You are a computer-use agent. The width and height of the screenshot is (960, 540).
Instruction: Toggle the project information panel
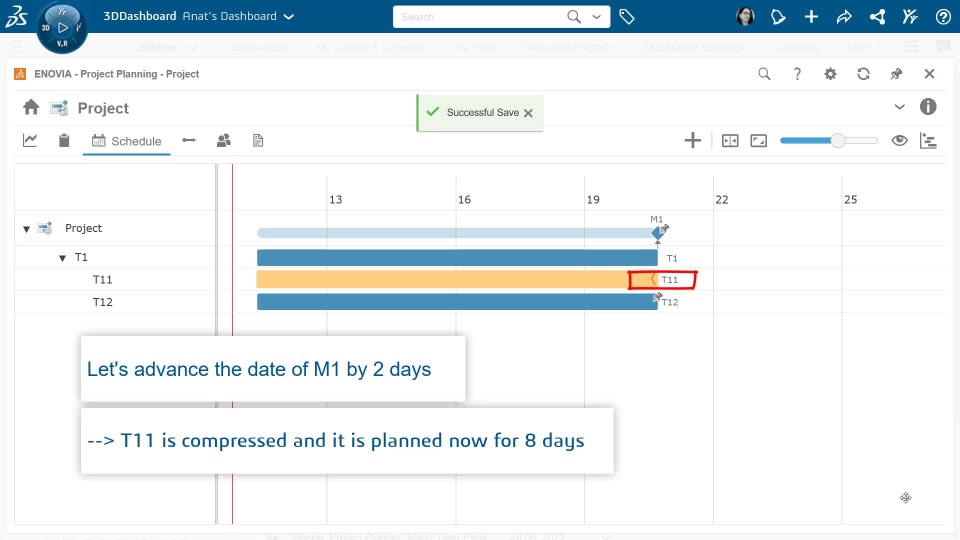pos(928,107)
